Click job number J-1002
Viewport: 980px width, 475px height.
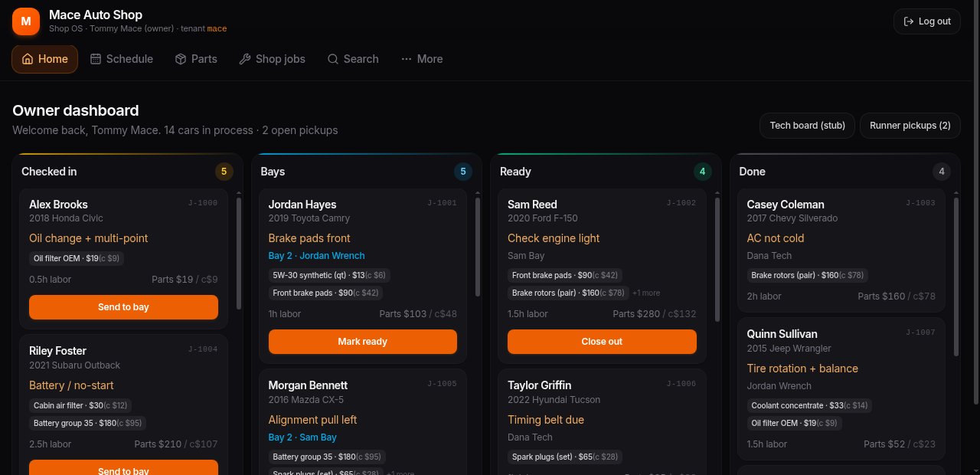[681, 203]
